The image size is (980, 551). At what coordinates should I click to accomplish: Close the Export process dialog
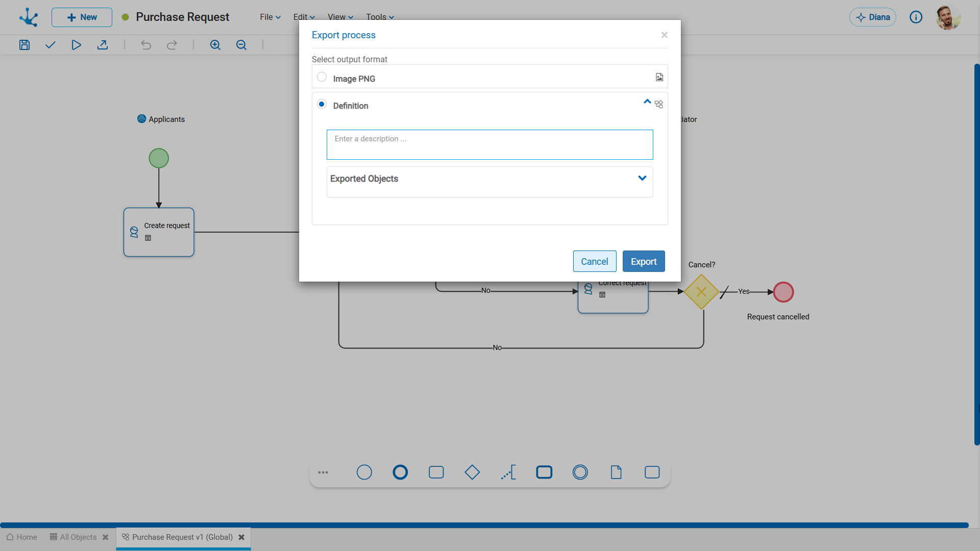coord(665,35)
